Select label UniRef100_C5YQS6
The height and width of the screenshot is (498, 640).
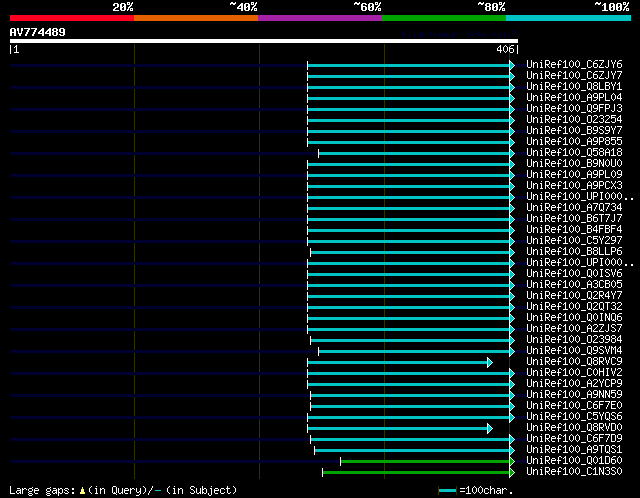[x=574, y=417]
